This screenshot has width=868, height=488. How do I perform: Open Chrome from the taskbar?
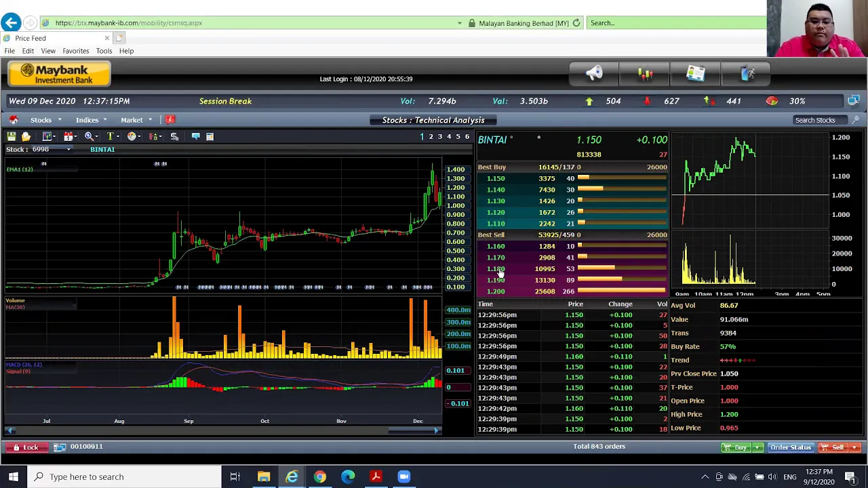[x=319, y=476]
